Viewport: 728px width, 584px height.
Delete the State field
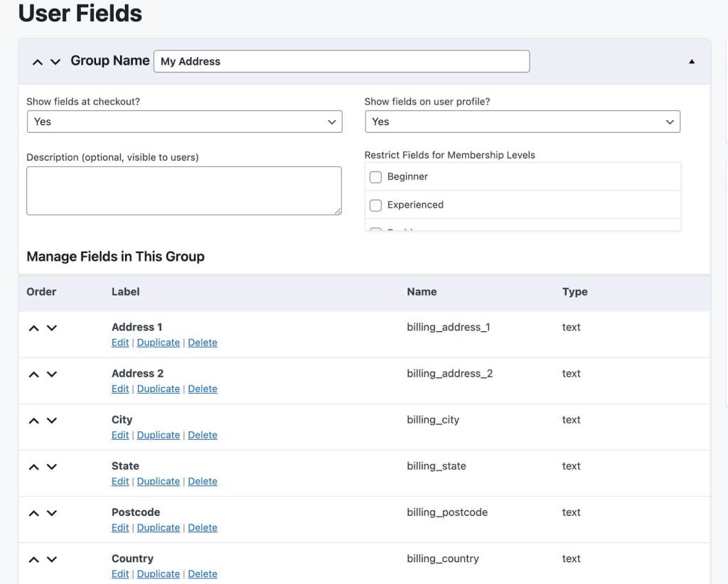pyautogui.click(x=203, y=481)
